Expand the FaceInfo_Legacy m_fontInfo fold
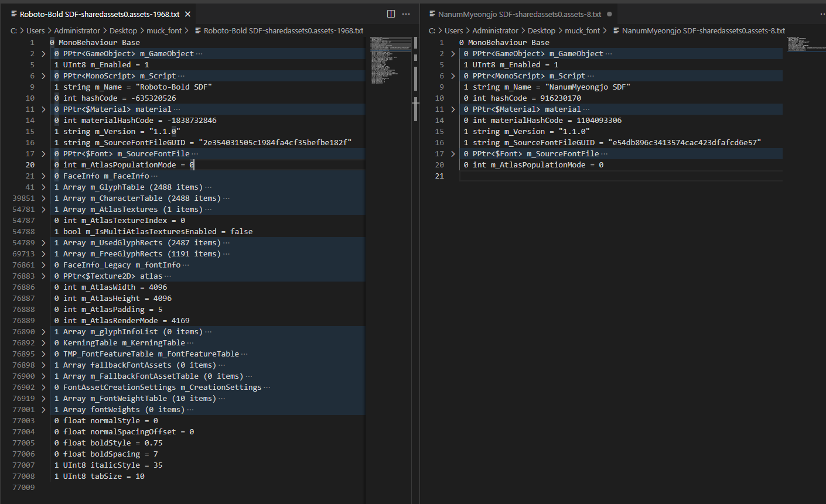 pyautogui.click(x=43, y=265)
